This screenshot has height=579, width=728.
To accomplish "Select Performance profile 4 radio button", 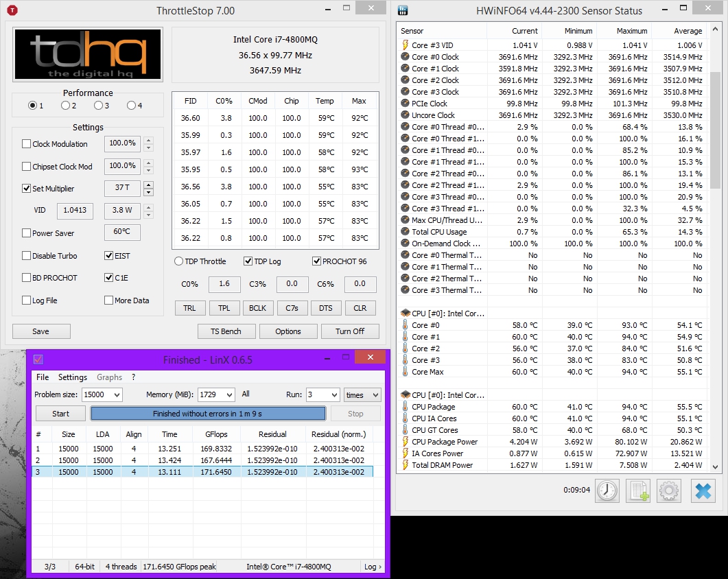I will click(x=131, y=106).
